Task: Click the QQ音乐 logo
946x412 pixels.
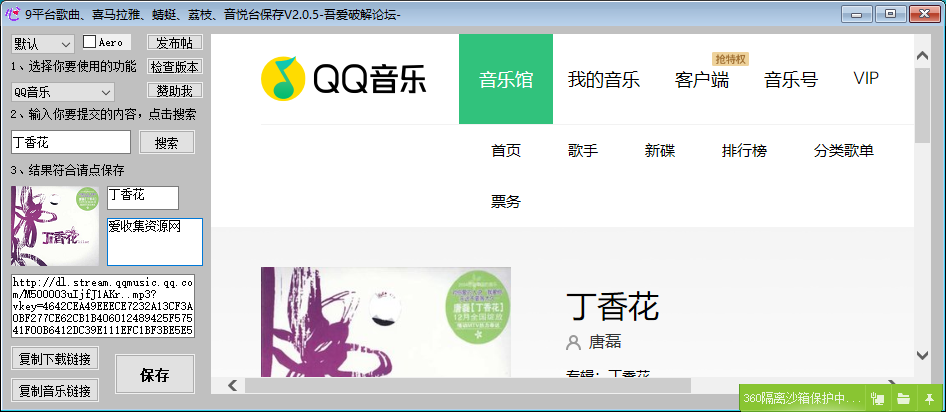Action: tap(343, 80)
